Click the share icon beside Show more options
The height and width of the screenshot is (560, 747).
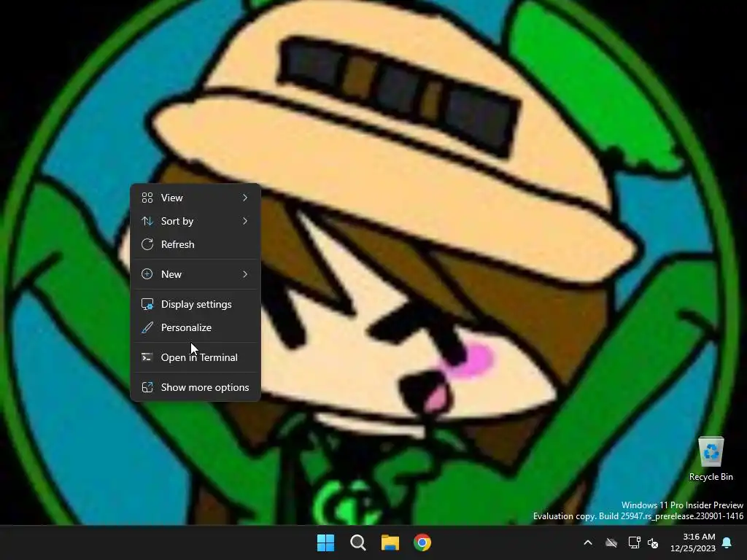click(x=147, y=388)
